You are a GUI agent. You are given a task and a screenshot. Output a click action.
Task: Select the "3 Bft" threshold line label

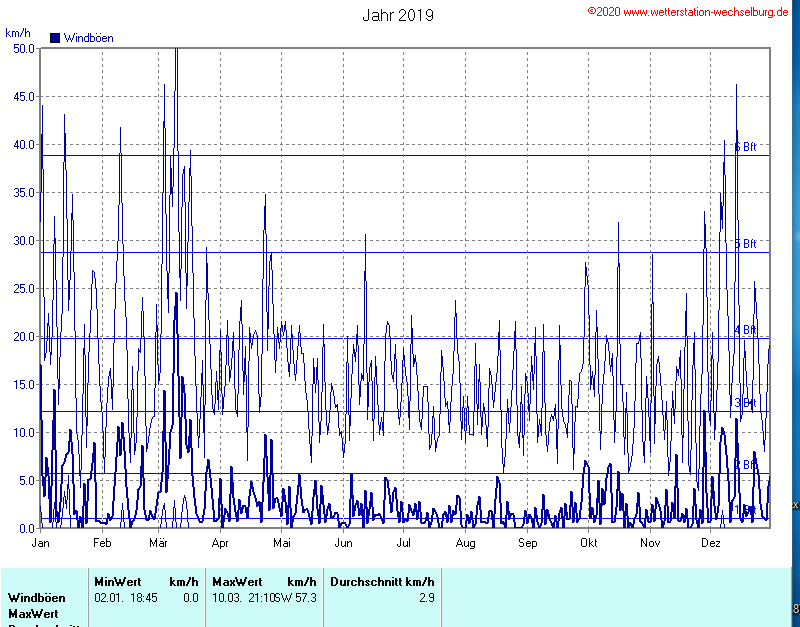click(x=745, y=403)
